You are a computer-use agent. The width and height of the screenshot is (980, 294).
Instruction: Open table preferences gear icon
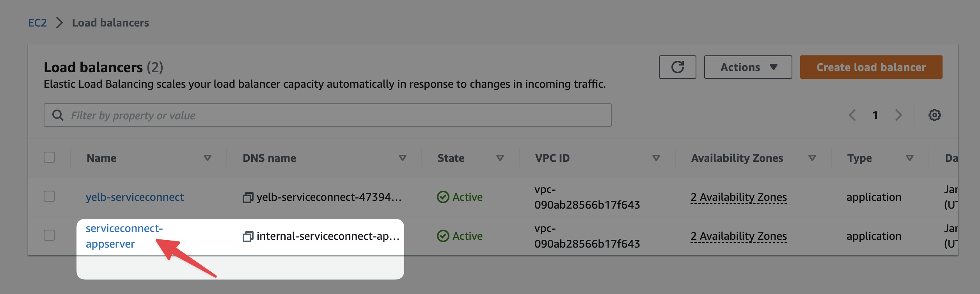click(934, 115)
